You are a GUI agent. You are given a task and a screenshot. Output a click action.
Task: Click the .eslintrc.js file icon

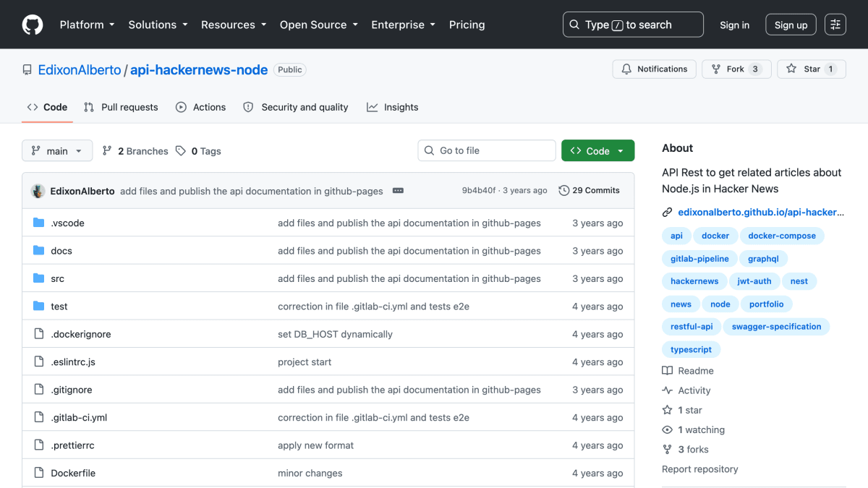(39, 362)
